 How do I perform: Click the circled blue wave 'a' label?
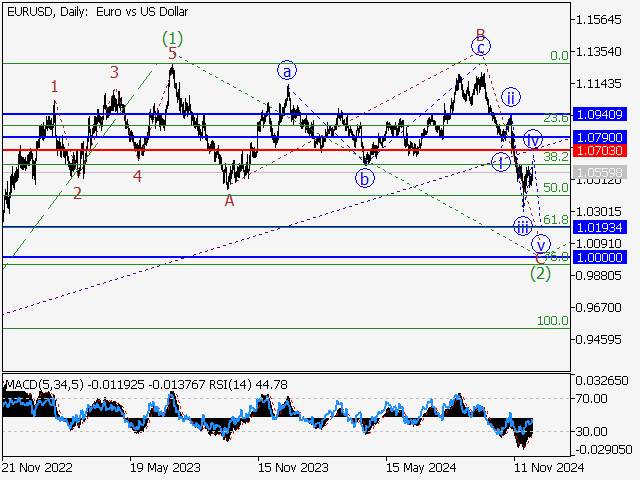click(x=287, y=70)
